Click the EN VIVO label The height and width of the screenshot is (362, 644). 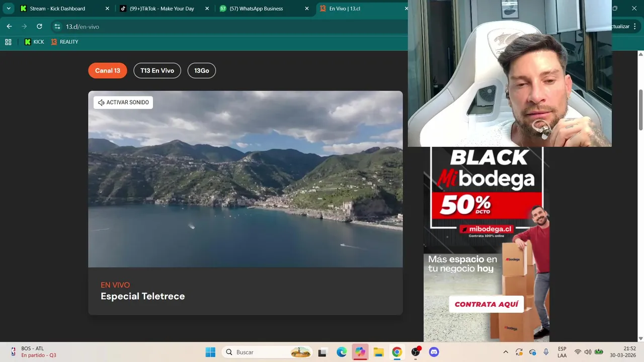click(x=115, y=285)
